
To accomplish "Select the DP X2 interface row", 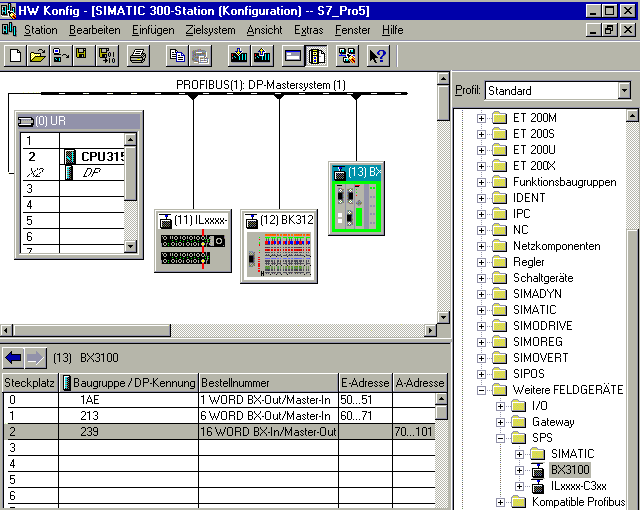I will 73,173.
